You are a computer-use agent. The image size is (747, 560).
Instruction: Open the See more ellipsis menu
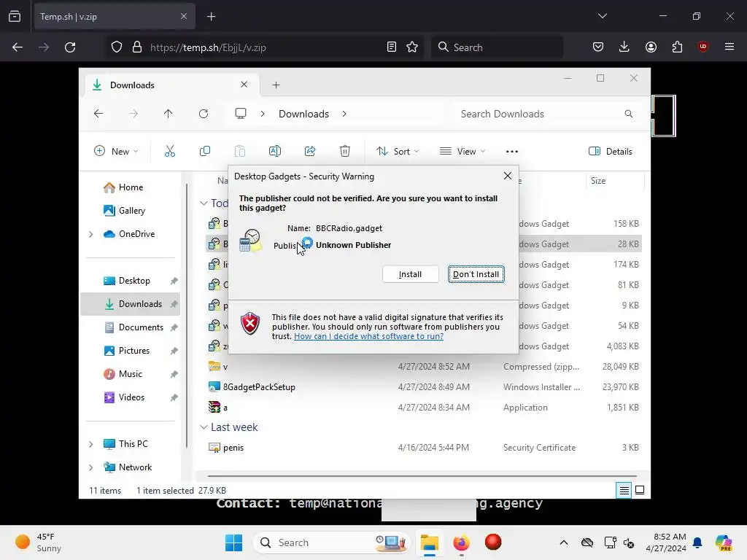512,152
